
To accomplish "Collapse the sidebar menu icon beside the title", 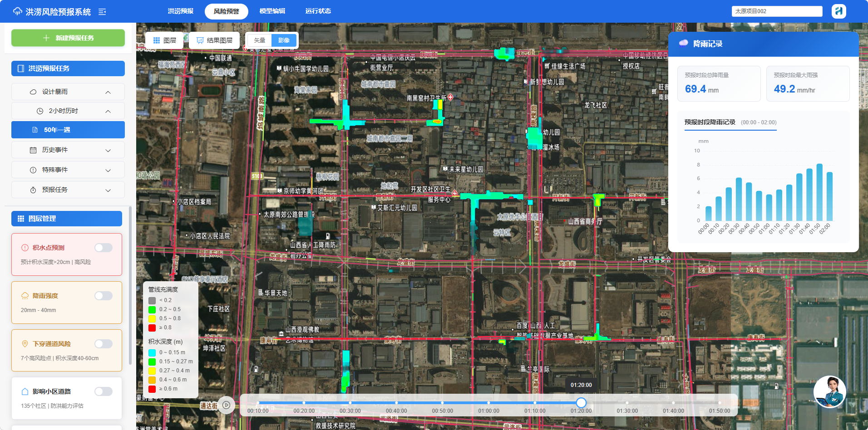I will point(102,12).
